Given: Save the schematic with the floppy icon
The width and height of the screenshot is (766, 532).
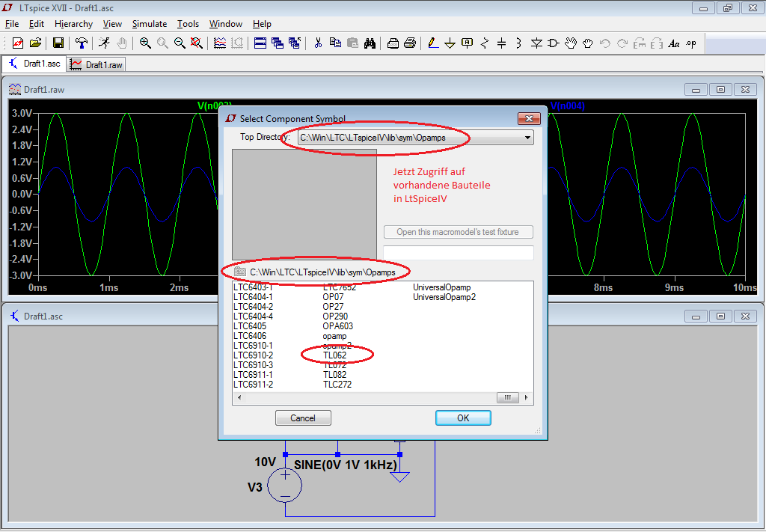Looking at the screenshot, I should (58, 43).
